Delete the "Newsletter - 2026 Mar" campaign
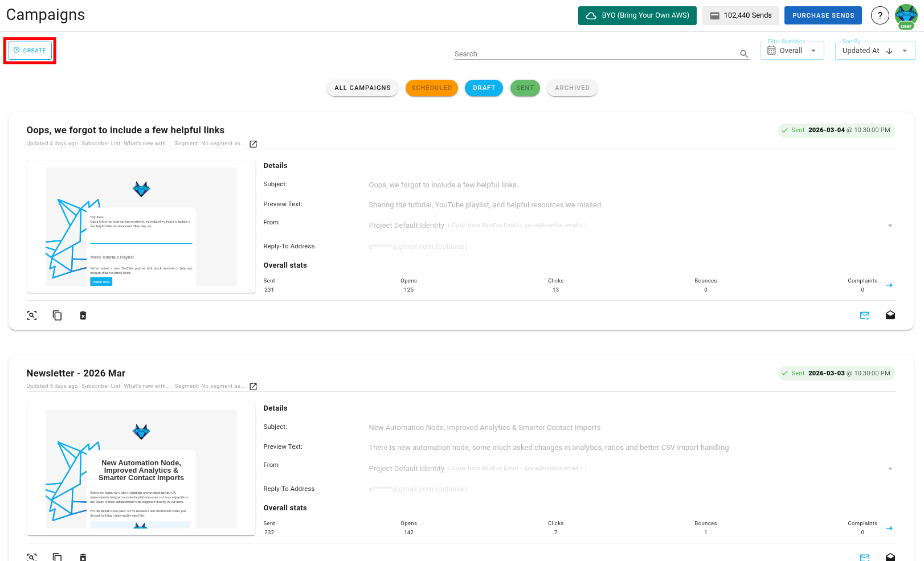 click(x=83, y=558)
